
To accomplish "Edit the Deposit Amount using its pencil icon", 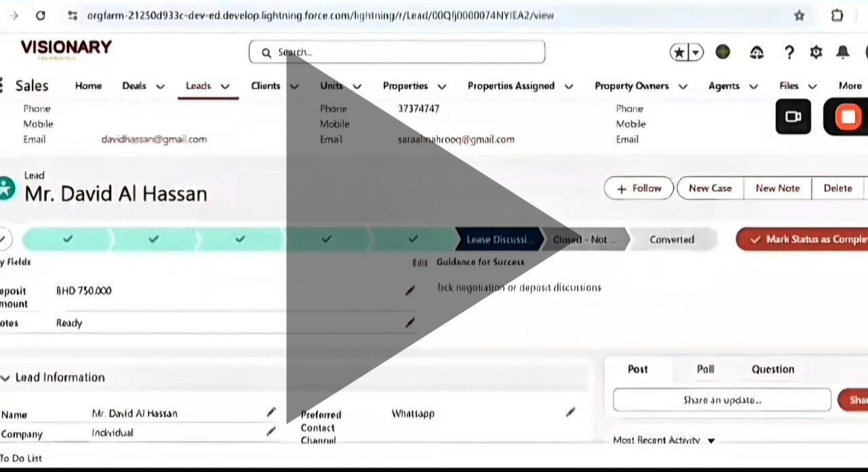I will (x=410, y=290).
